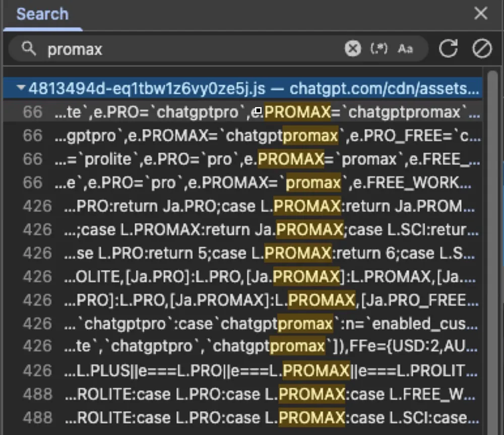Focus the promax search input field

point(193,49)
